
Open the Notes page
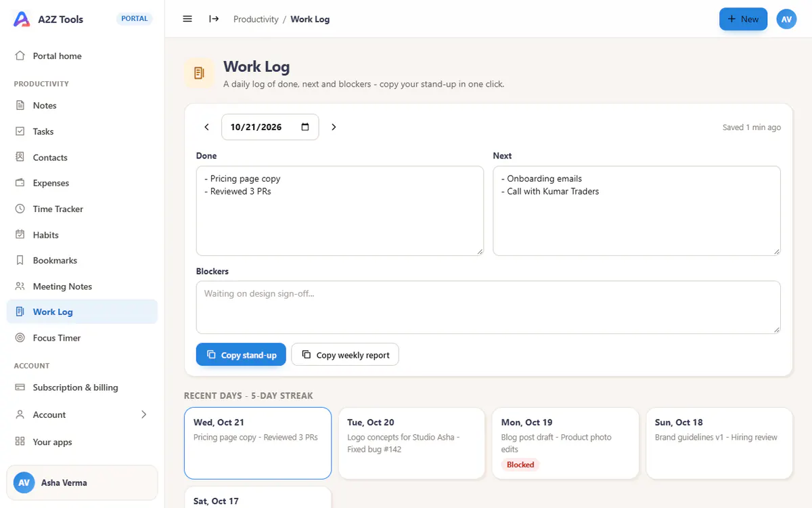pyautogui.click(x=82, y=106)
